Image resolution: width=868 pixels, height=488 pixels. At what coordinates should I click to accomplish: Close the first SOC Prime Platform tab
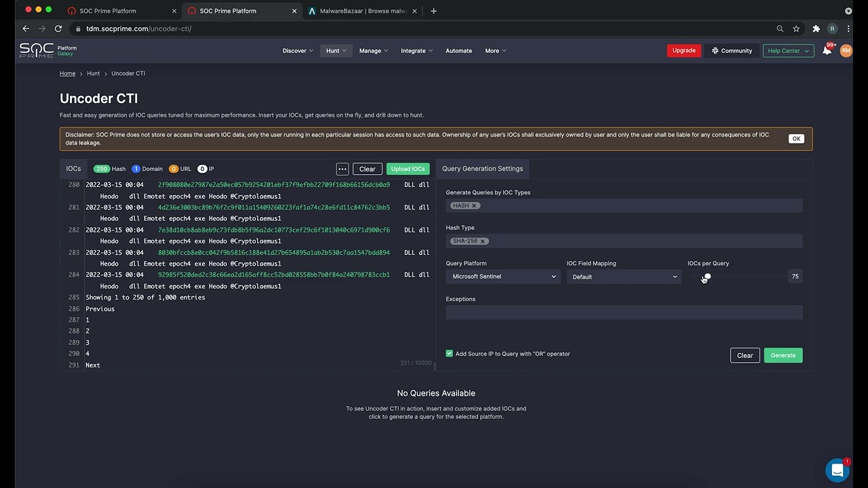(174, 11)
